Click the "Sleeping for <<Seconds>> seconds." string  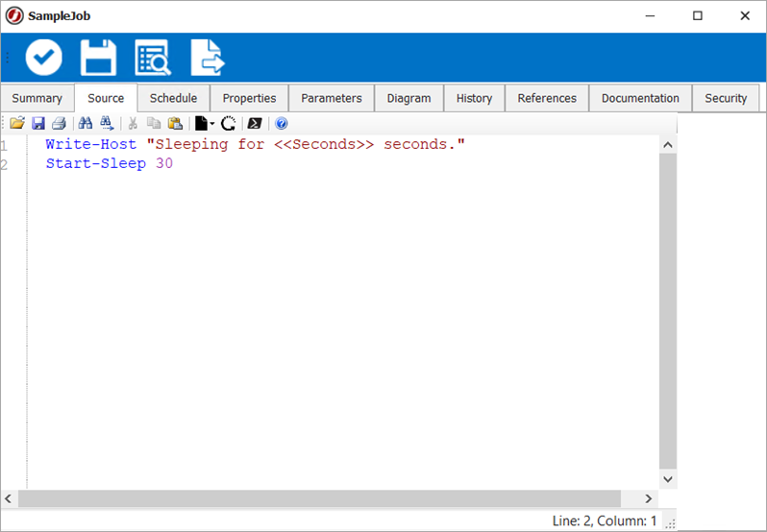tap(306, 145)
